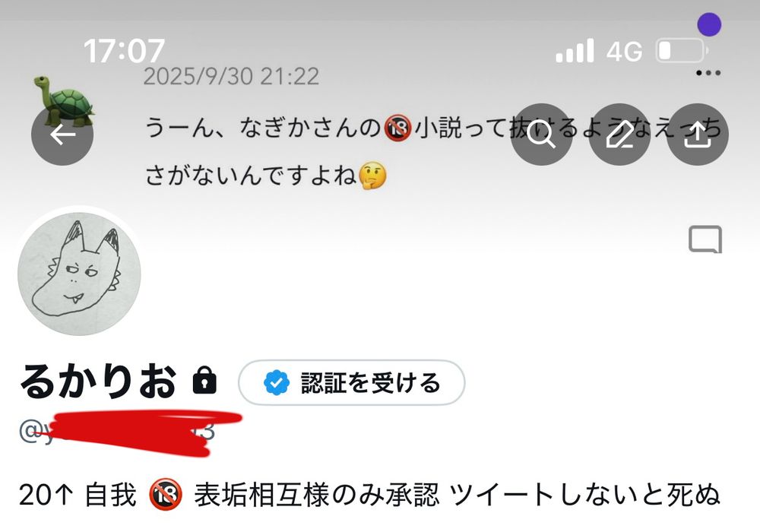Tap the back arrow button
Image resolution: width=760 pixels, height=532 pixels.
pos(62,135)
